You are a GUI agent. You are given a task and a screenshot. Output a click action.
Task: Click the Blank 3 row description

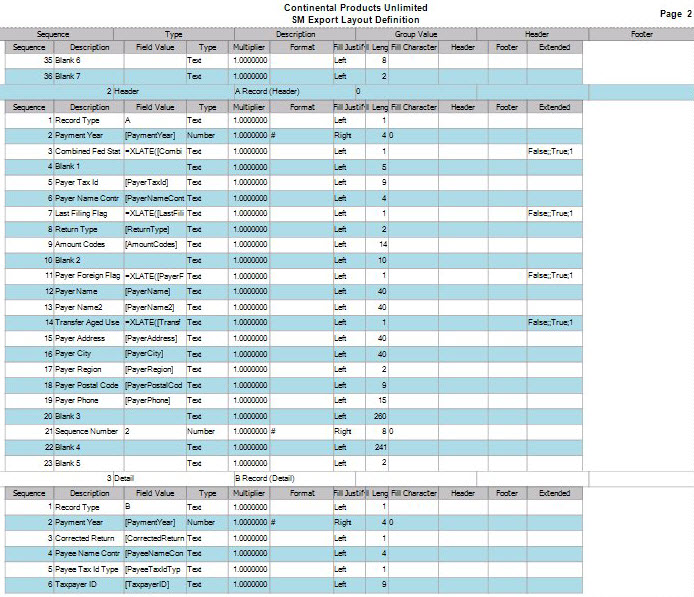[69, 415]
